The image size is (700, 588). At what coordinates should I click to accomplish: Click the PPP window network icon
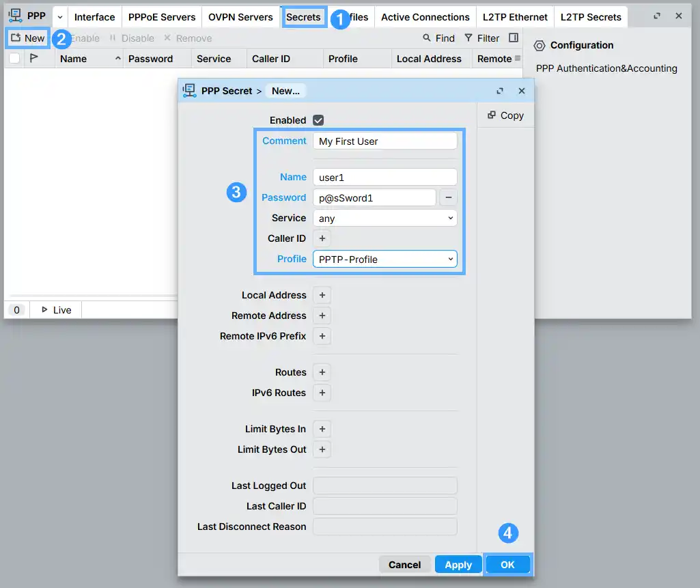pos(15,15)
